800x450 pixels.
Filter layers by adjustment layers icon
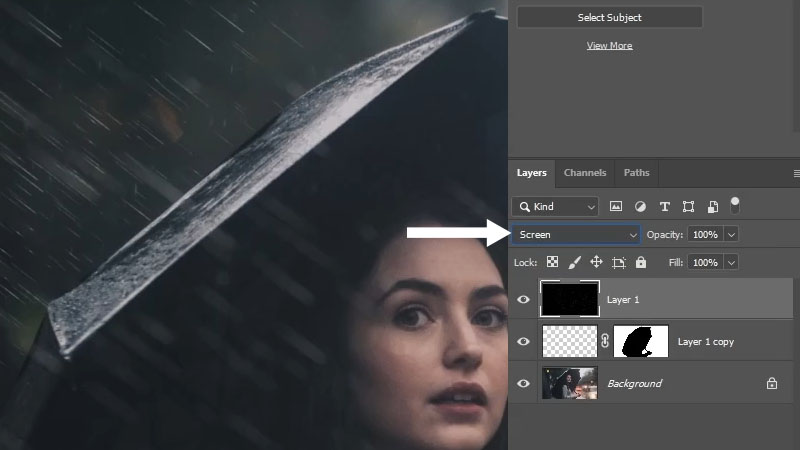(640, 206)
